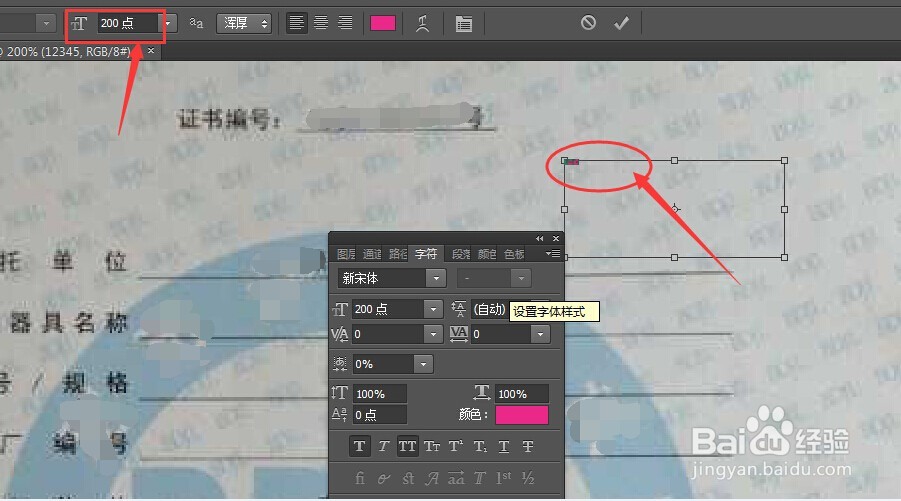Open font style dropdown arrow in options bar
901x501 pixels.
46,23
